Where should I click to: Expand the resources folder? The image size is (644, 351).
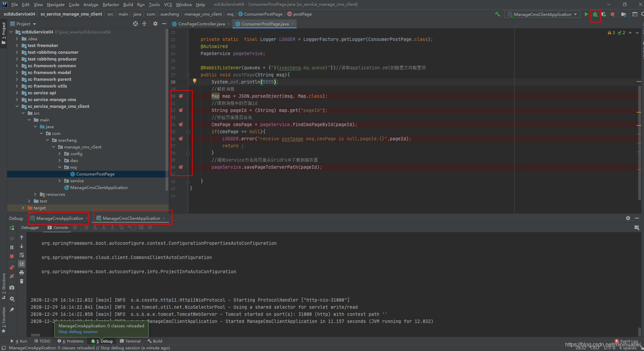click(35, 194)
